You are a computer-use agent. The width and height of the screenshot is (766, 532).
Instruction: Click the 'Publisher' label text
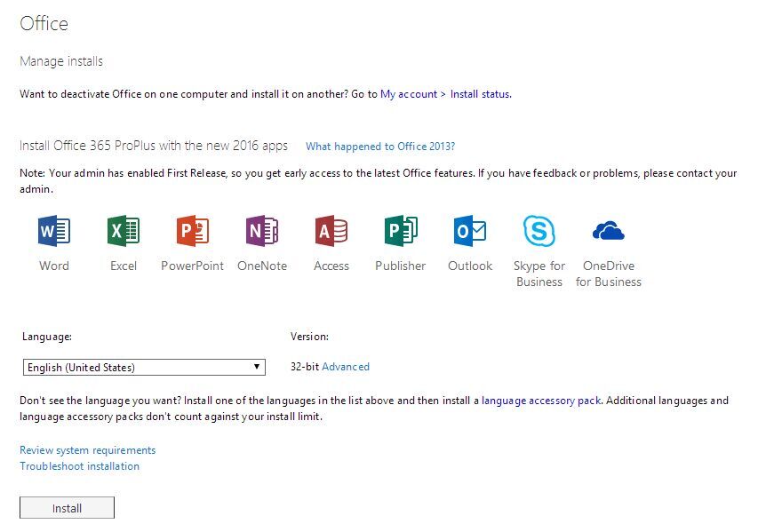pos(401,266)
